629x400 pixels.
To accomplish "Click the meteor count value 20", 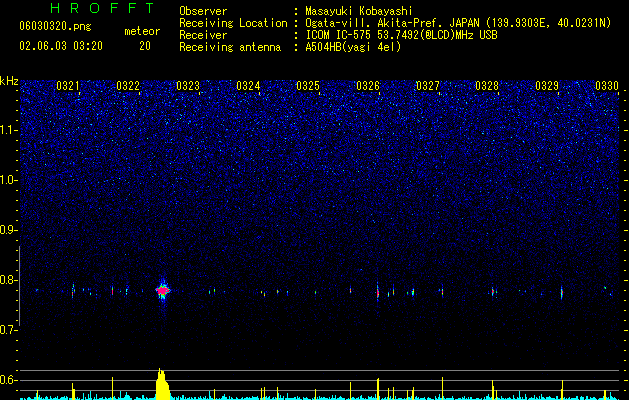I will [x=145, y=46].
